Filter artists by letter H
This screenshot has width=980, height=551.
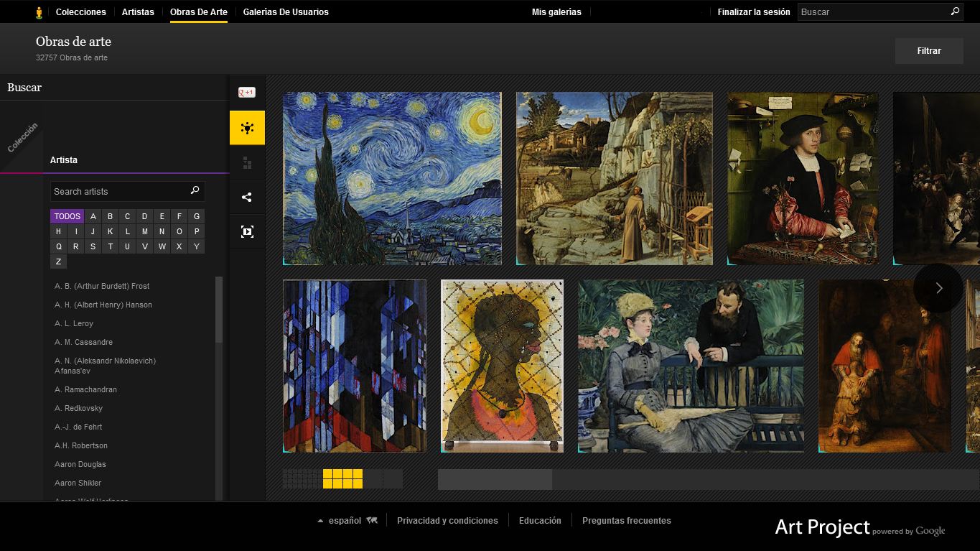pyautogui.click(x=59, y=231)
